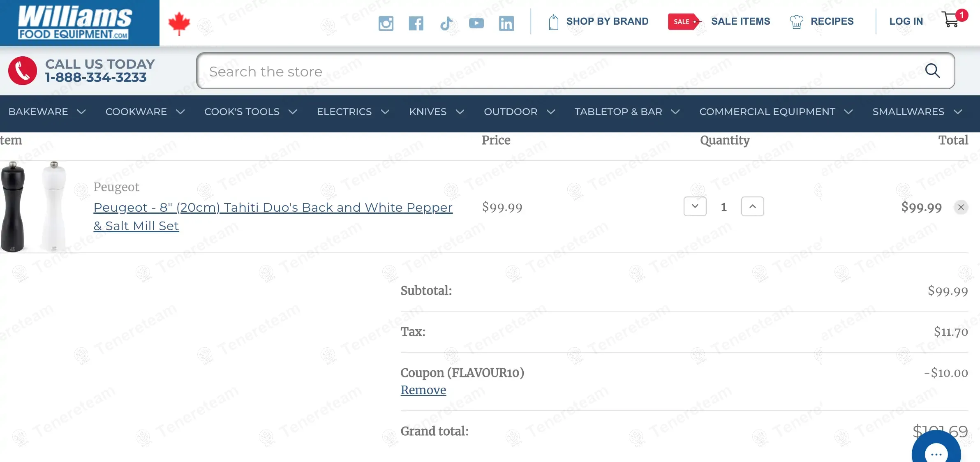Expand the Electrics menu chevron
The width and height of the screenshot is (980, 462).
coord(385,112)
